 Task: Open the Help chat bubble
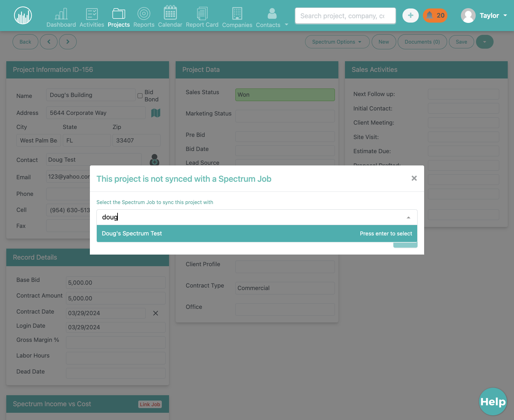(x=493, y=402)
